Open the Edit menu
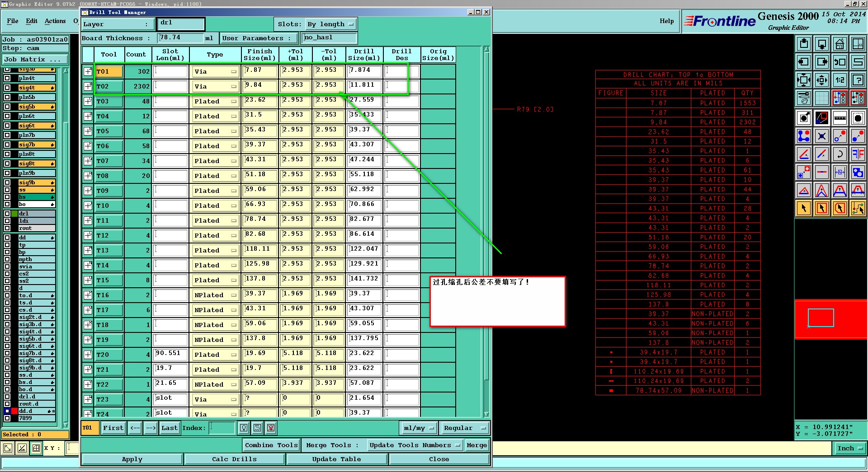 (32, 21)
